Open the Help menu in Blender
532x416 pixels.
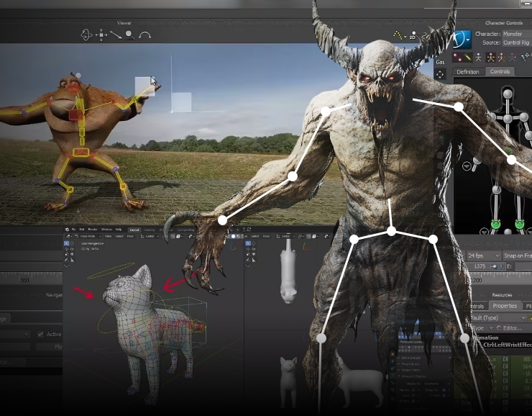119,230
